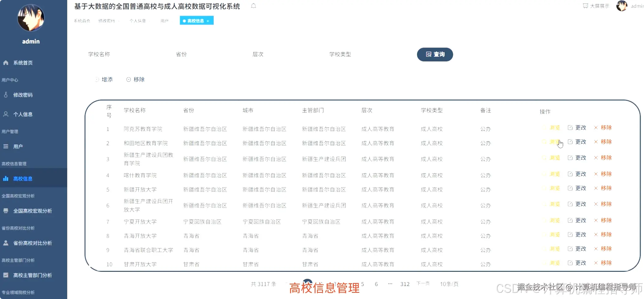The height and width of the screenshot is (299, 644).
Task: Remove the 甘肃开放大学 row
Action: 603,263
